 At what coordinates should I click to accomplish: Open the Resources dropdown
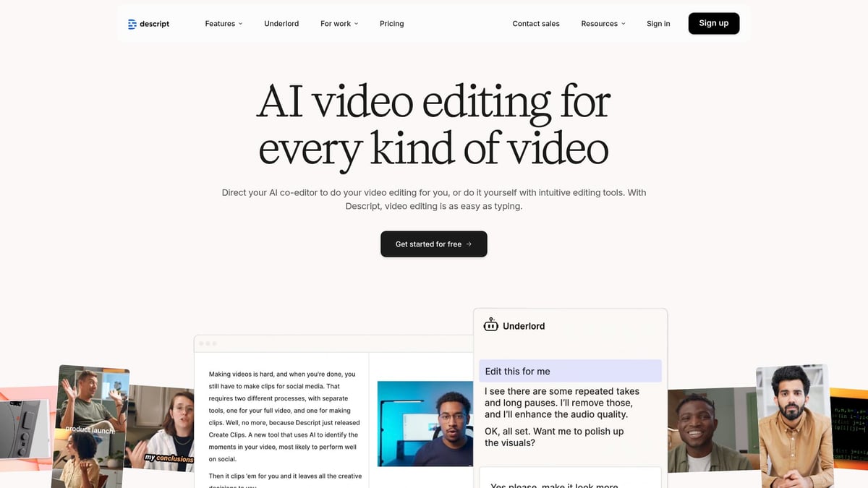coord(603,23)
